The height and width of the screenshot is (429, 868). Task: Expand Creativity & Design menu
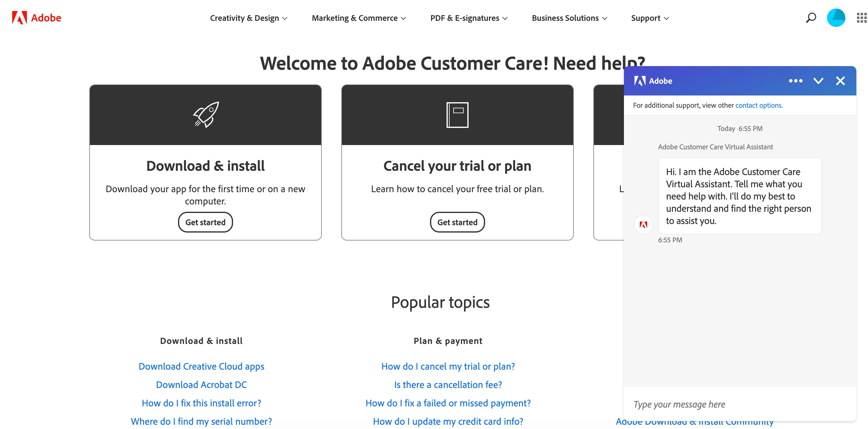click(x=248, y=18)
